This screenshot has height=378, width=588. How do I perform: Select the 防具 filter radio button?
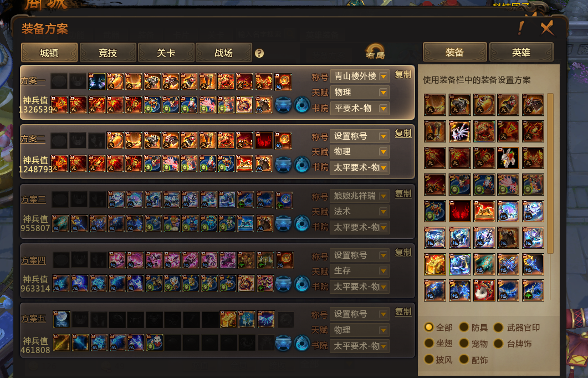[464, 327]
